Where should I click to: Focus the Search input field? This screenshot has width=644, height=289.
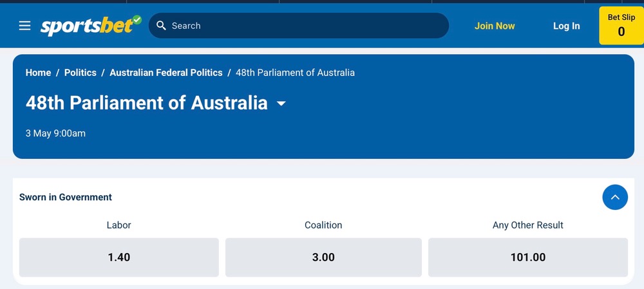pyautogui.click(x=299, y=26)
